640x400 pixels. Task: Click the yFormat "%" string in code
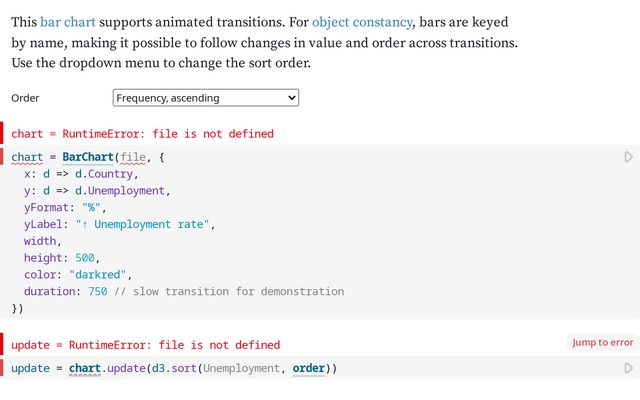[93, 207]
